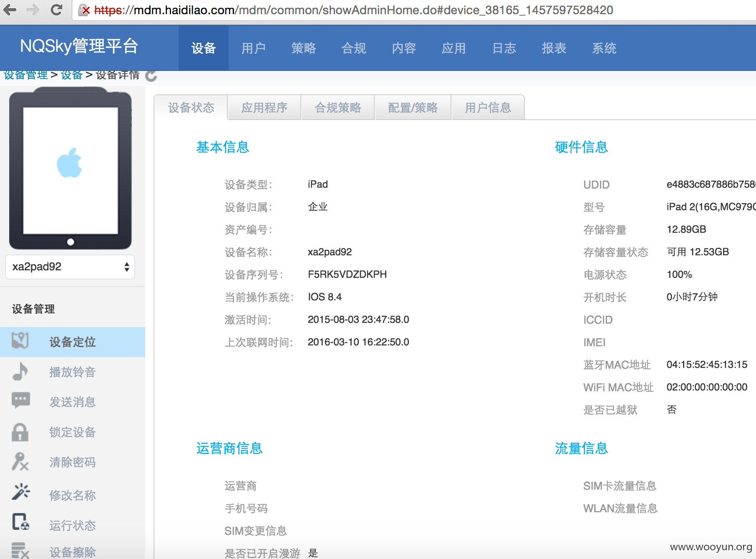Click the 设备定位 map icon
This screenshot has width=756, height=559.
20,341
